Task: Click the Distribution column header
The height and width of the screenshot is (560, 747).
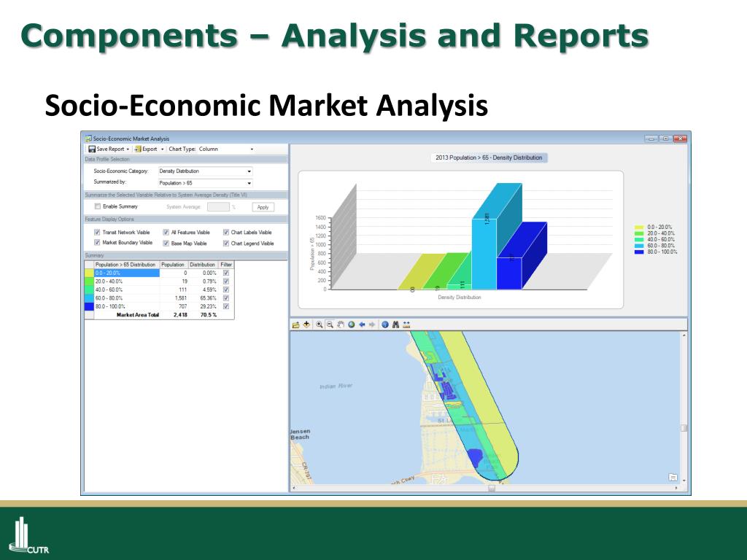Action: click(x=203, y=265)
